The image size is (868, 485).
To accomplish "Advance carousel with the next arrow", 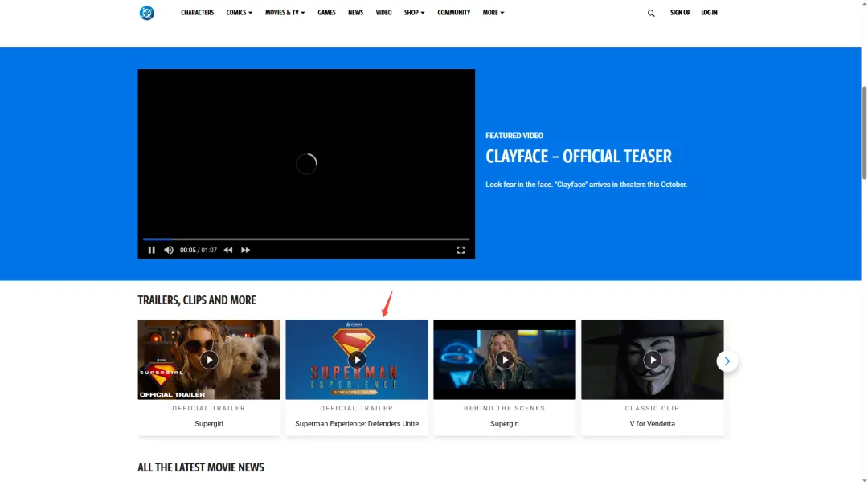I will point(727,361).
